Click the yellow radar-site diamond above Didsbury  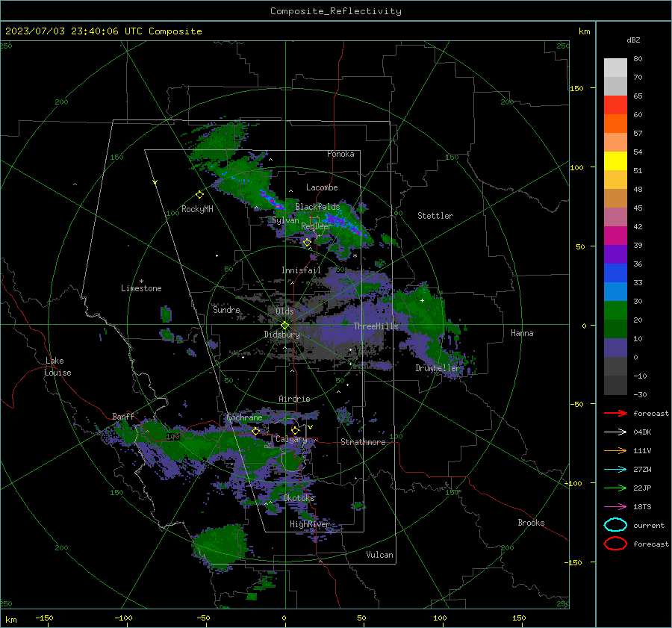tap(285, 326)
